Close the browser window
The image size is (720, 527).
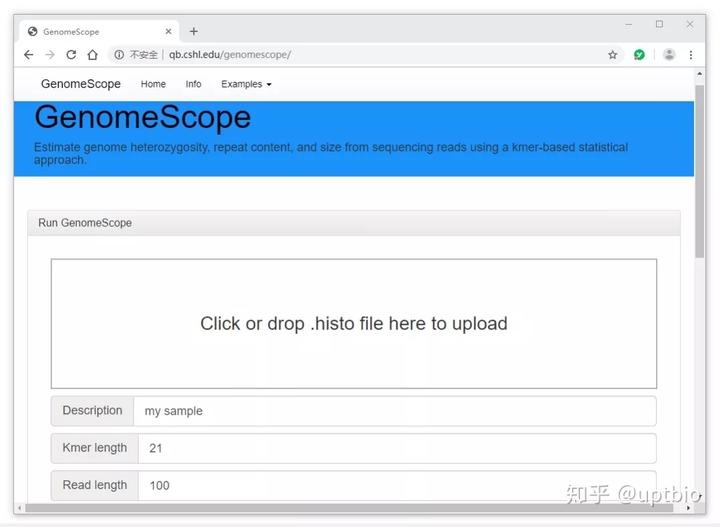[690, 24]
